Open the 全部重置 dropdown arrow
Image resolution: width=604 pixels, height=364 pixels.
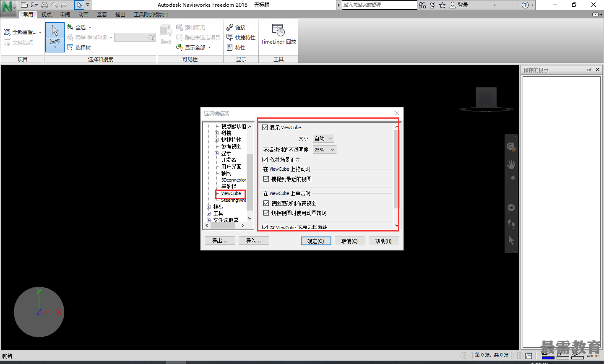(40, 32)
